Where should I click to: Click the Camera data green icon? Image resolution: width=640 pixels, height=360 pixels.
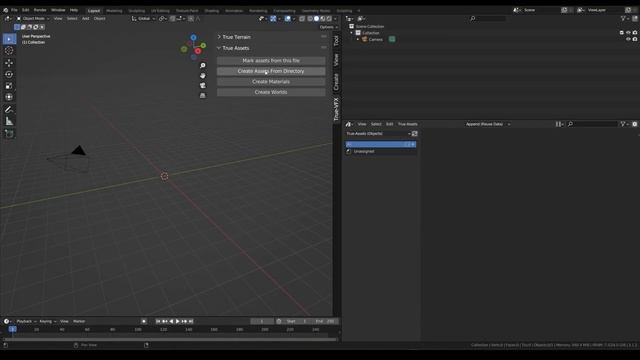392,39
